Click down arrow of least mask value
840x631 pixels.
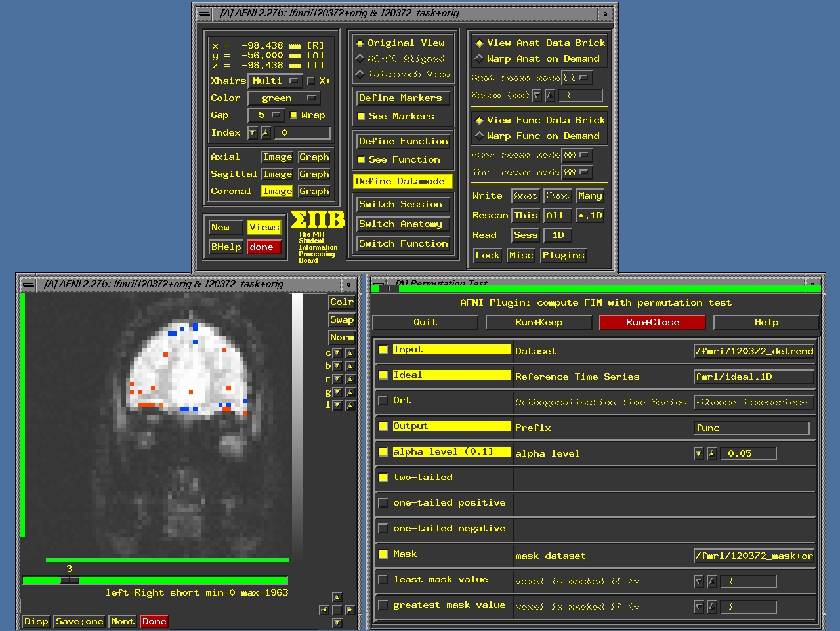699,582
